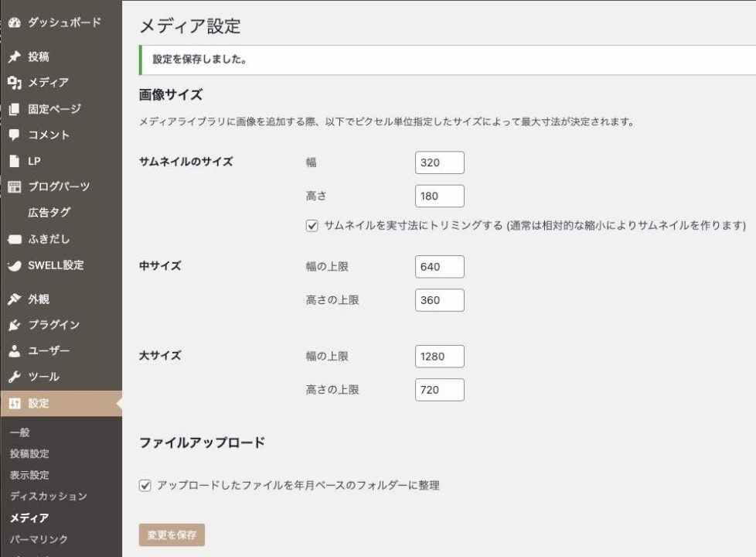Select the ユーザー person icon

[x=15, y=351]
